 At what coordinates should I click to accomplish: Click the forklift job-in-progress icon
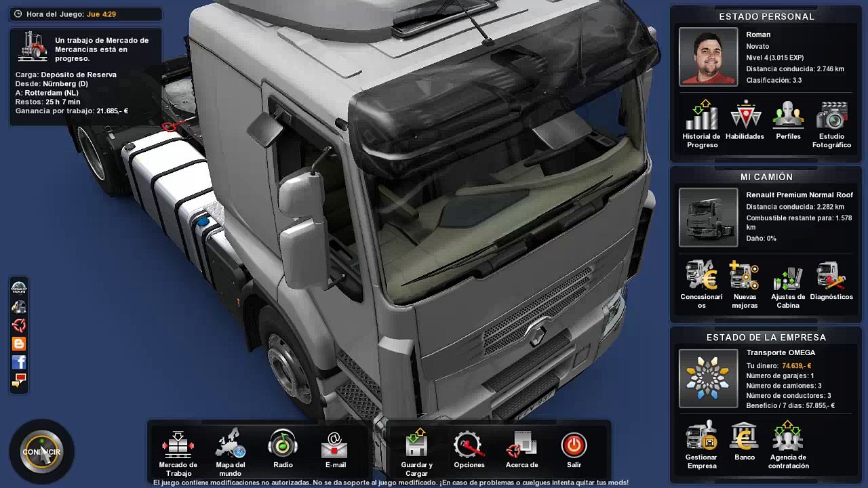pyautogui.click(x=33, y=47)
